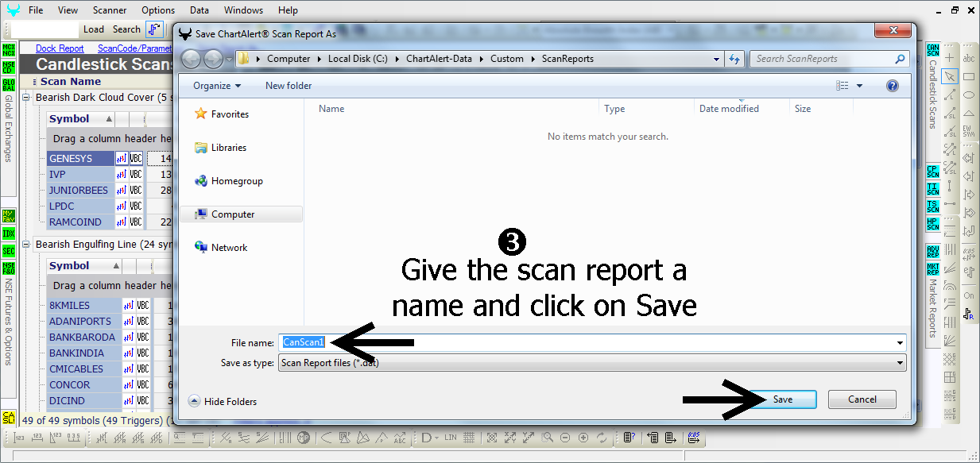This screenshot has height=463, width=980.
Task: Go back in the Save dialog
Action: (192, 59)
